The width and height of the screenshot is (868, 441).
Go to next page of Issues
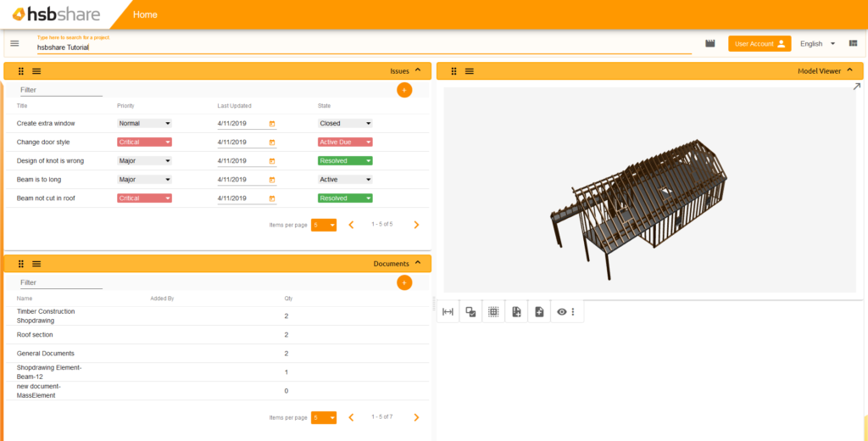[x=417, y=225]
